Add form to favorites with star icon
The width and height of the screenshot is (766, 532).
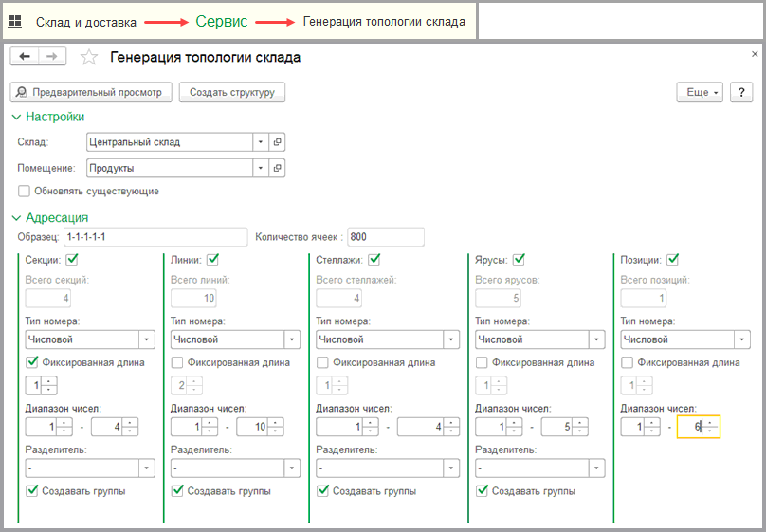point(89,58)
